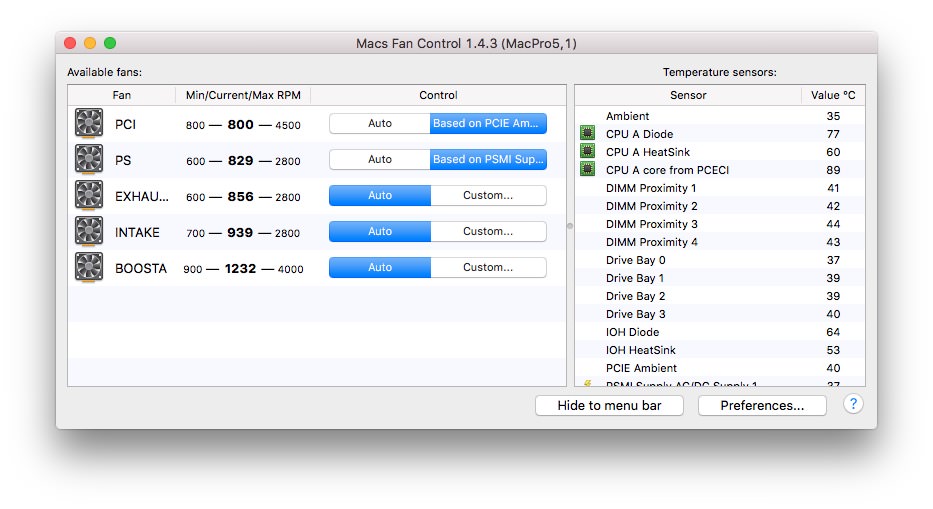Open Custom control for EXHAUST fan

[488, 195]
